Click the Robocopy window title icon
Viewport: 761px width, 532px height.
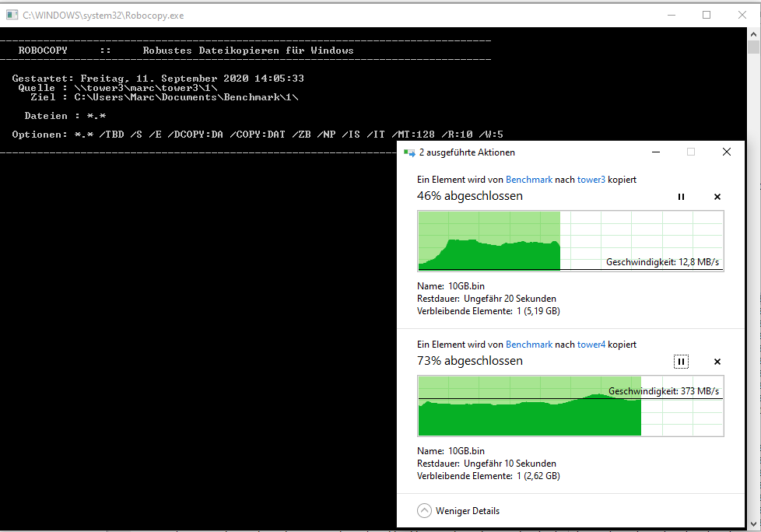point(12,15)
